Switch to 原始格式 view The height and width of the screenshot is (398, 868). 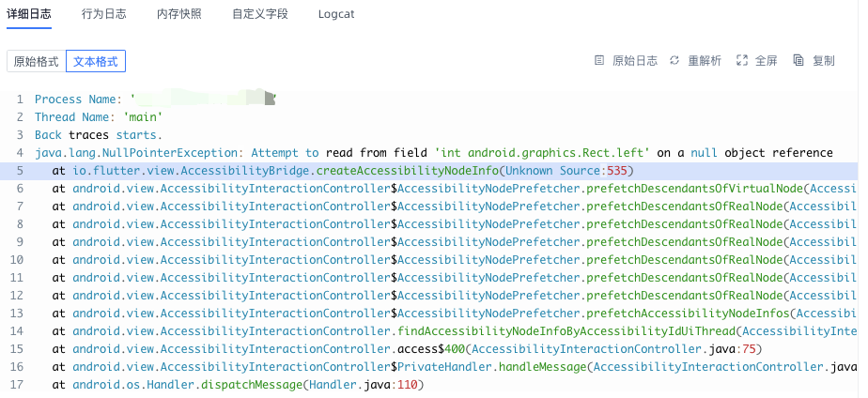(36, 61)
